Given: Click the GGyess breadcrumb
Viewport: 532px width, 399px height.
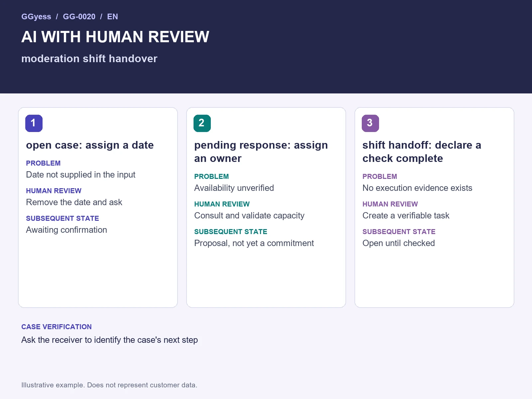Looking at the screenshot, I should pyautogui.click(x=36, y=17).
